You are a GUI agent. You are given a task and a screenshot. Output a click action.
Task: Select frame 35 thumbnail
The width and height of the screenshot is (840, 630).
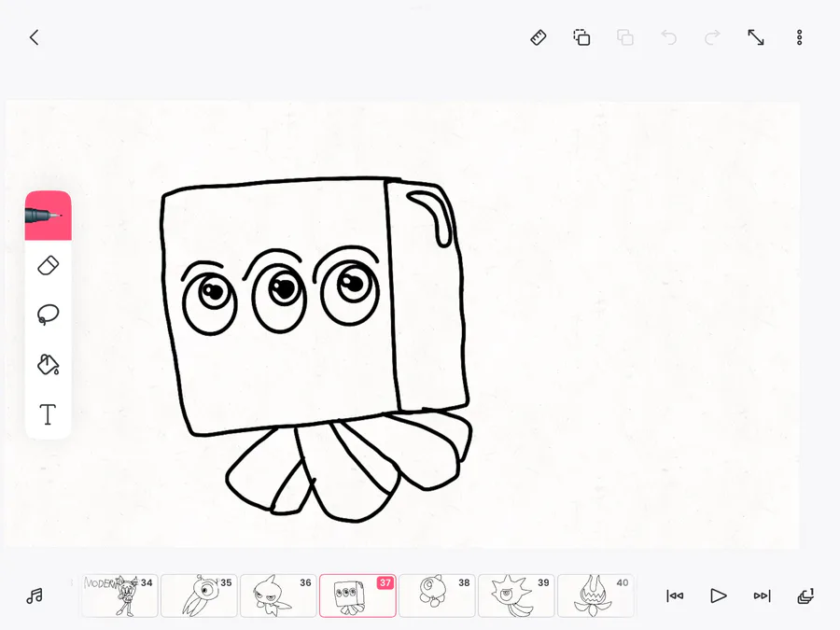coord(200,595)
